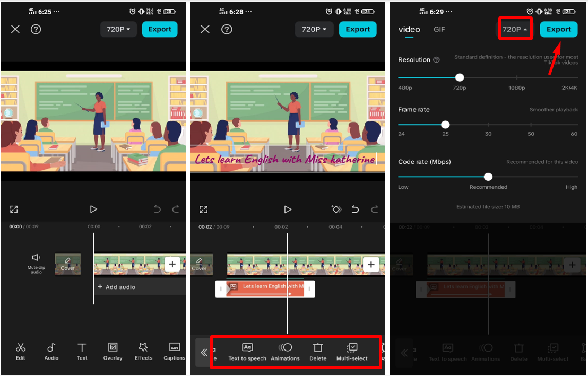The image size is (588, 376).
Task: Open the Text tool
Action: 82,352
